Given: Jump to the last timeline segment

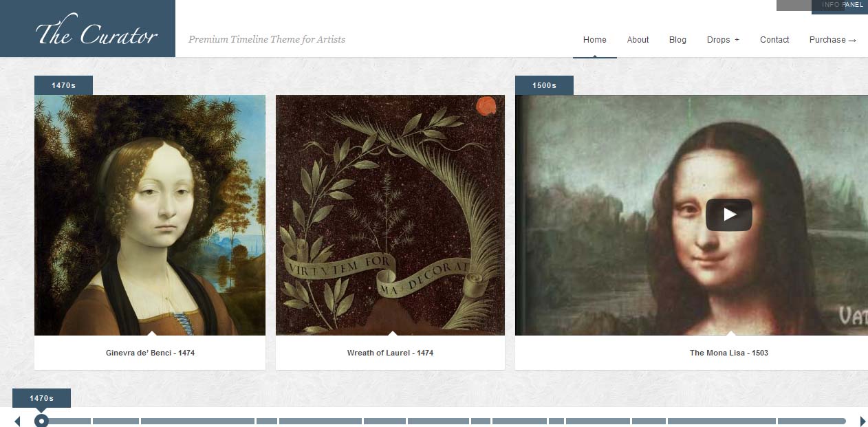Looking at the screenshot, I should (812, 421).
